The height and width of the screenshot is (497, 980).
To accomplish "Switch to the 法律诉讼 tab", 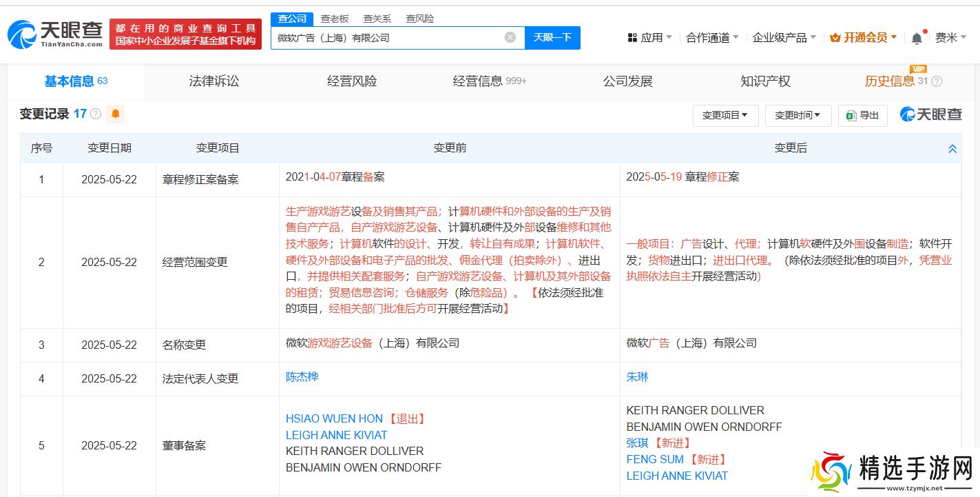I will point(214,81).
